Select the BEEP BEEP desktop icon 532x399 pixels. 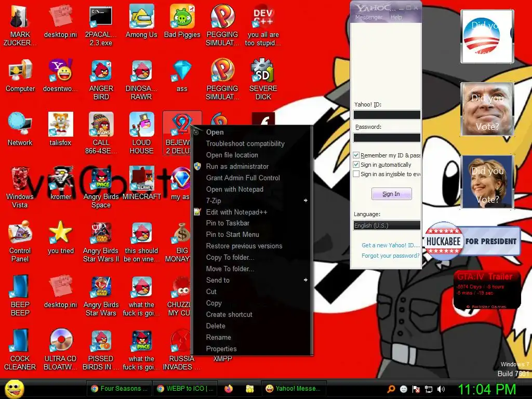click(20, 295)
